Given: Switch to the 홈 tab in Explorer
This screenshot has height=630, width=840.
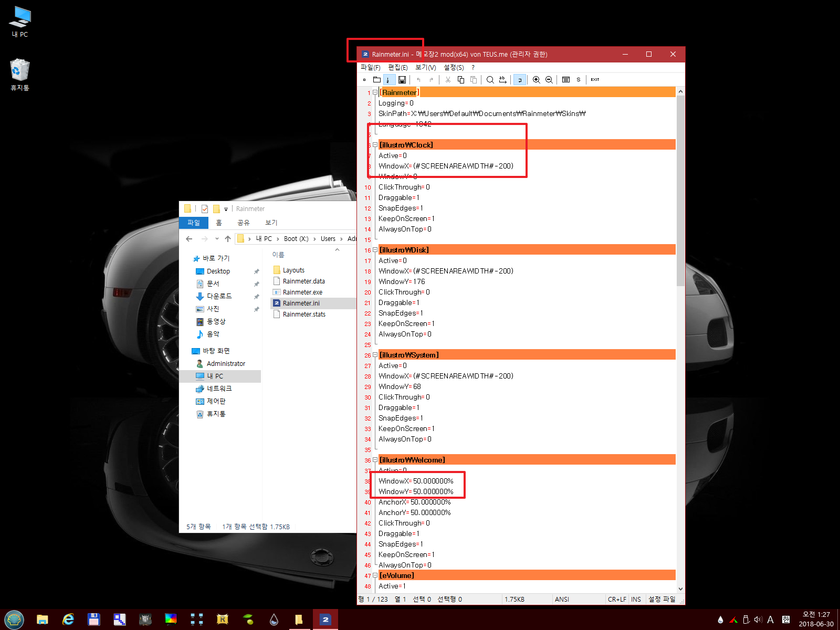Looking at the screenshot, I should pos(219,223).
